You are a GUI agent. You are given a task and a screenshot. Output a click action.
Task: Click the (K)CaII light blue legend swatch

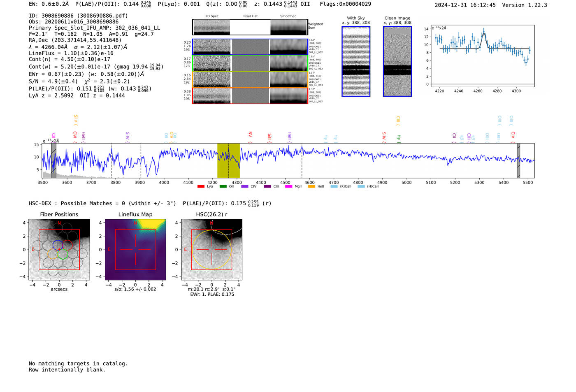click(334, 186)
